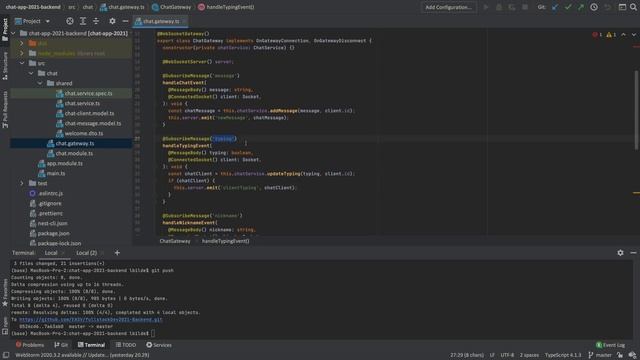The height and width of the screenshot is (360, 640).
Task: Open chat-message.model.ts in project tree
Action: point(93,123)
